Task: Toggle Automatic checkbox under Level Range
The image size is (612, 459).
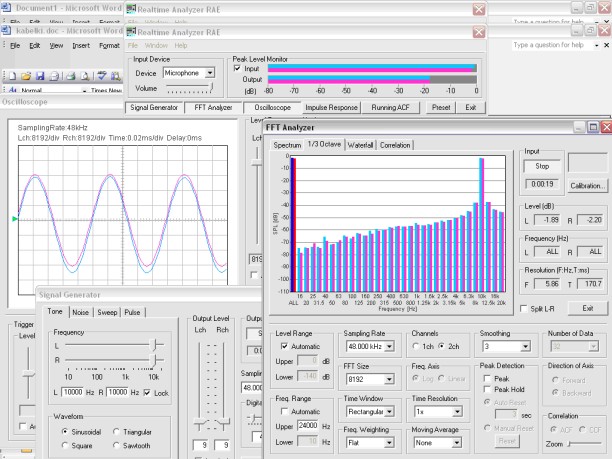Action: click(285, 346)
